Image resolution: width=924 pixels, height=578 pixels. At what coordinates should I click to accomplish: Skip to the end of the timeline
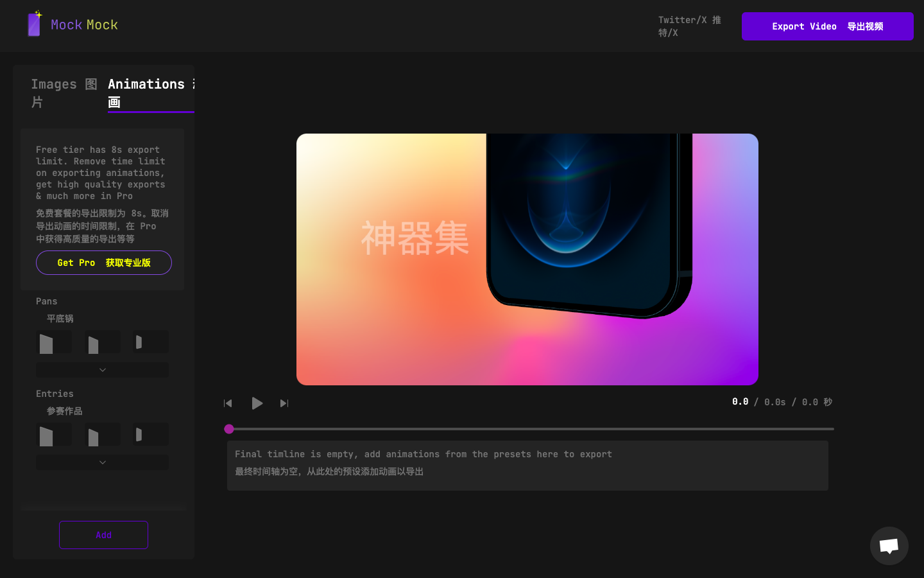tap(284, 403)
